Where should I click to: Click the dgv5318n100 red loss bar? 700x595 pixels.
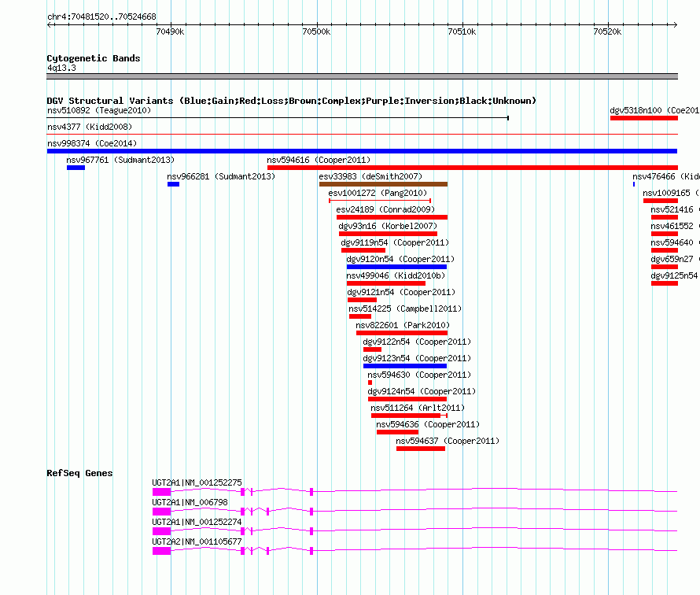tap(643, 118)
